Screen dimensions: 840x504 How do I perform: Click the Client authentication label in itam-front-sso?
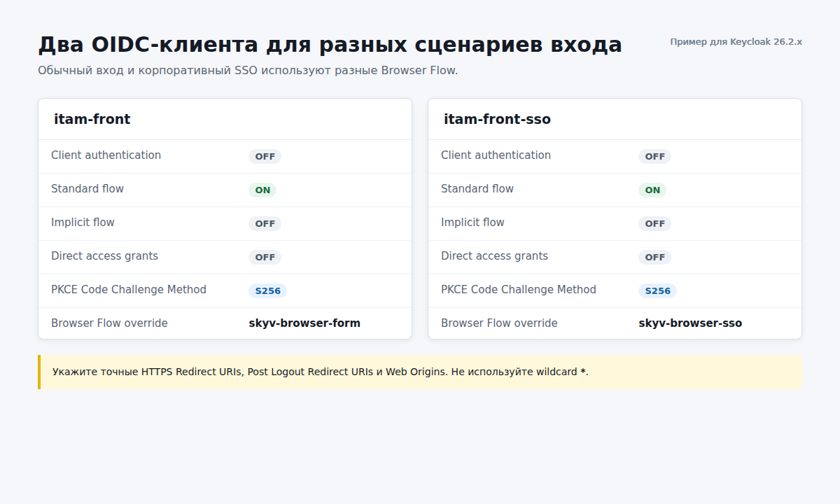(496, 155)
